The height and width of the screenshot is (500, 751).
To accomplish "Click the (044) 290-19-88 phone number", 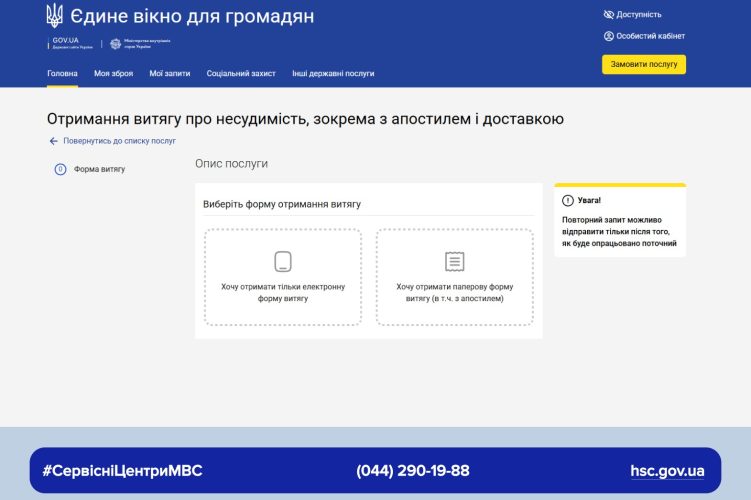I will point(412,471).
